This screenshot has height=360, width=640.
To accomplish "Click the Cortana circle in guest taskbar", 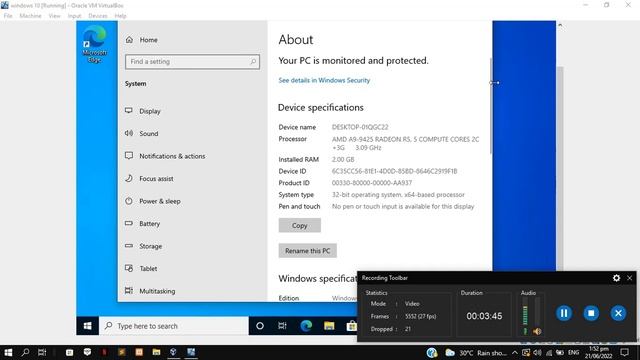I will click(x=260, y=326).
